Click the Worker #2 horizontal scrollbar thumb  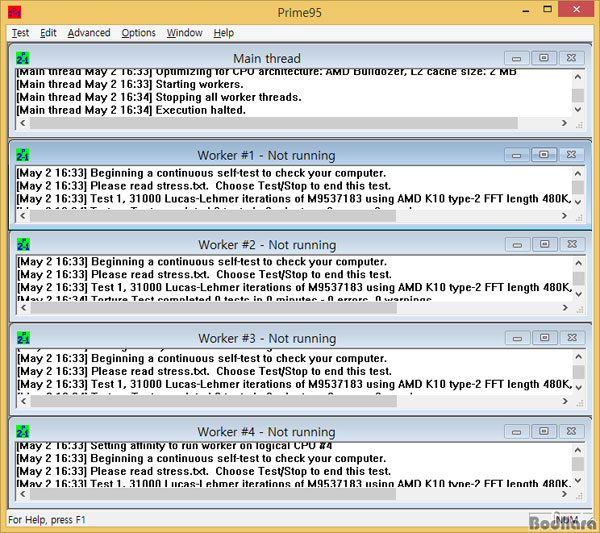coord(214,308)
